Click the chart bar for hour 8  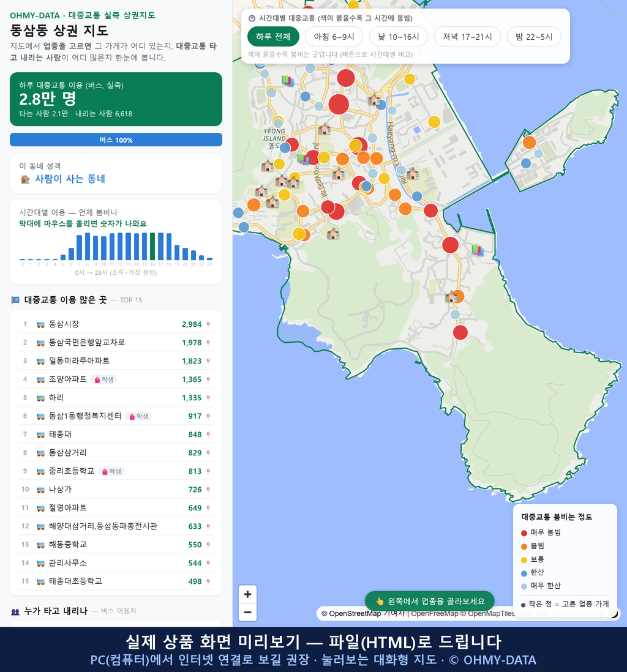click(87, 247)
